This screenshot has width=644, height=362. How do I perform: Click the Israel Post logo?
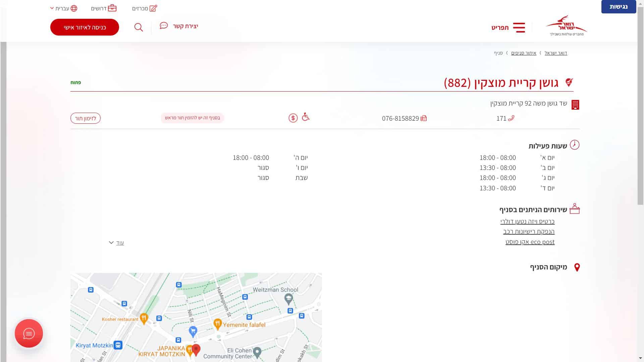point(566,25)
